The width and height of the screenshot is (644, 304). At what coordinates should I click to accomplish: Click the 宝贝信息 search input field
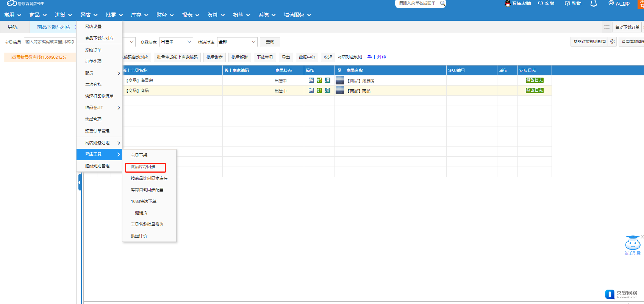click(x=50, y=42)
